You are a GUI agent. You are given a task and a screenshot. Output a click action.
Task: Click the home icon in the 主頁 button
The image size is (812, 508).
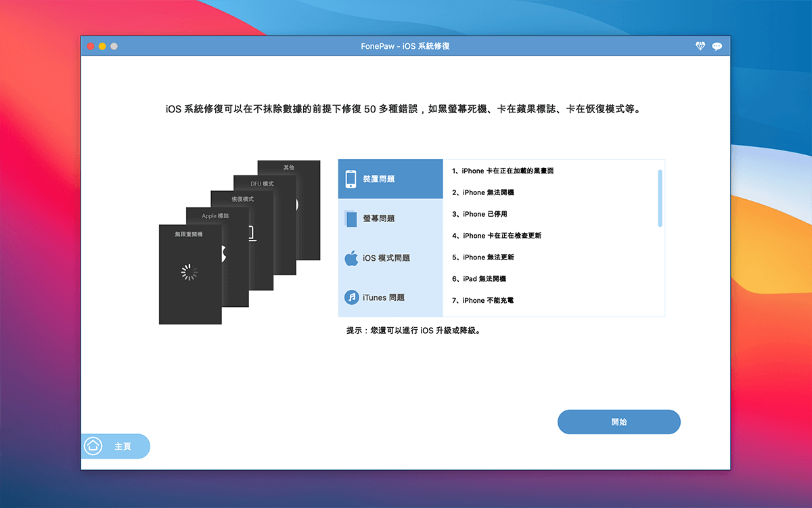click(93, 446)
